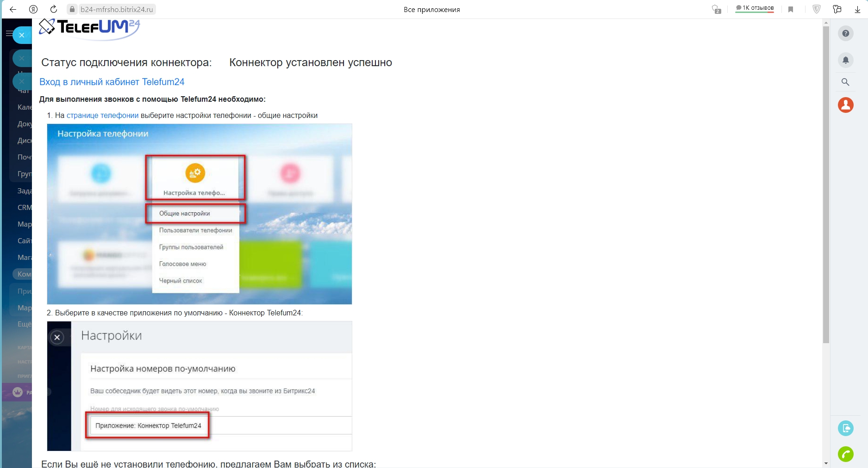
Task: Open link Вход в личный кабинет Telefum24
Action: click(112, 82)
